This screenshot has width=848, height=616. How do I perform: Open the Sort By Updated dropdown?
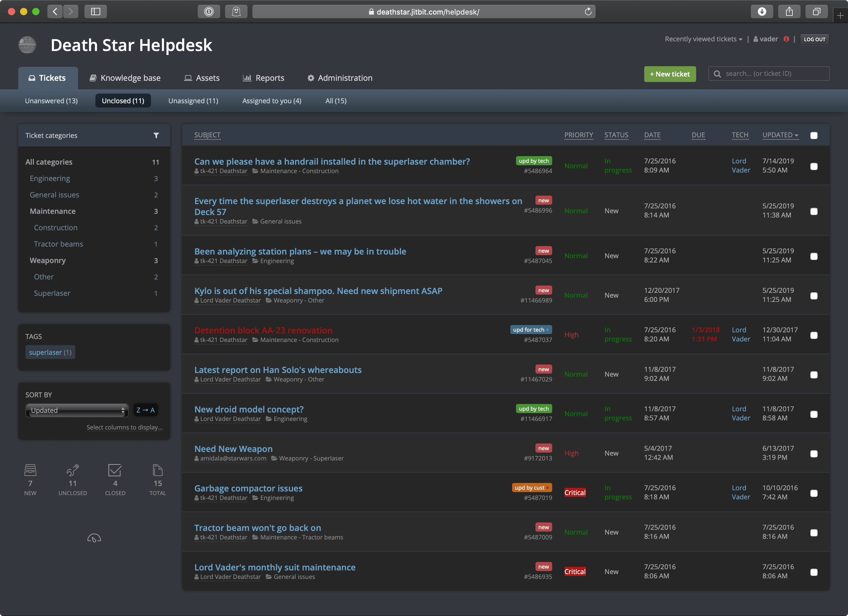point(77,410)
